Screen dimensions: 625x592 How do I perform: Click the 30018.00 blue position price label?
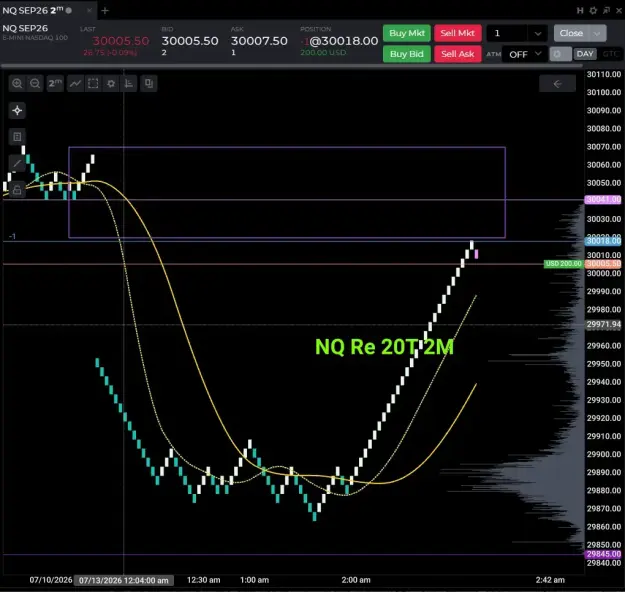click(x=603, y=241)
